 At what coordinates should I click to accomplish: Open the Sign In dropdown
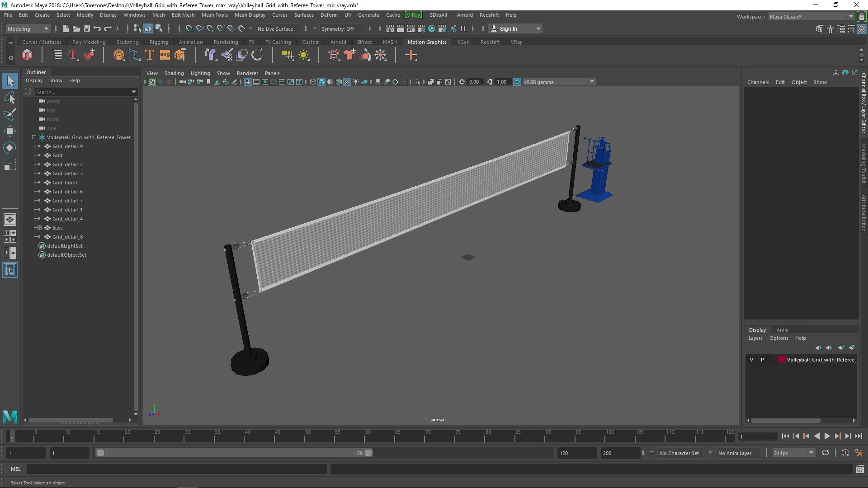pyautogui.click(x=516, y=28)
